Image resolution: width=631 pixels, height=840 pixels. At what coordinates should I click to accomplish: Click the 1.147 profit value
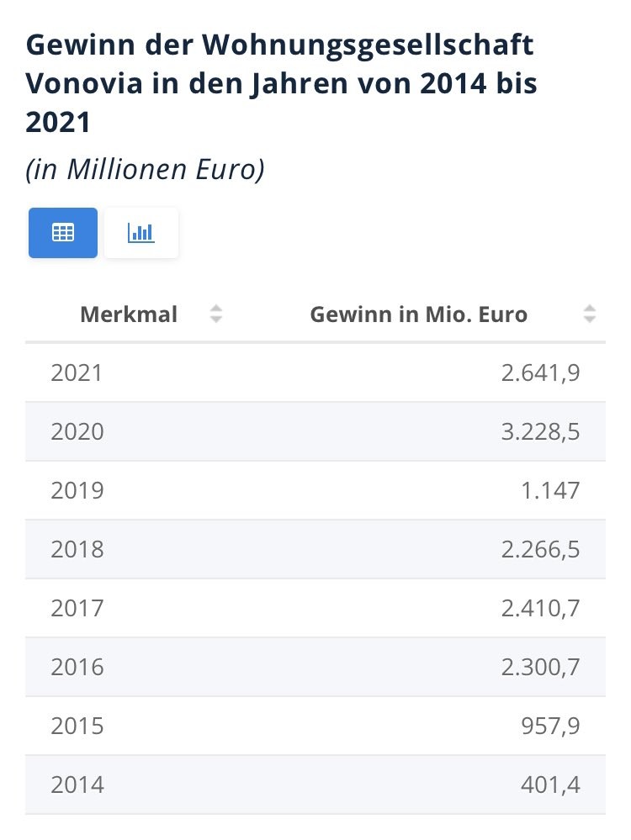pos(551,490)
